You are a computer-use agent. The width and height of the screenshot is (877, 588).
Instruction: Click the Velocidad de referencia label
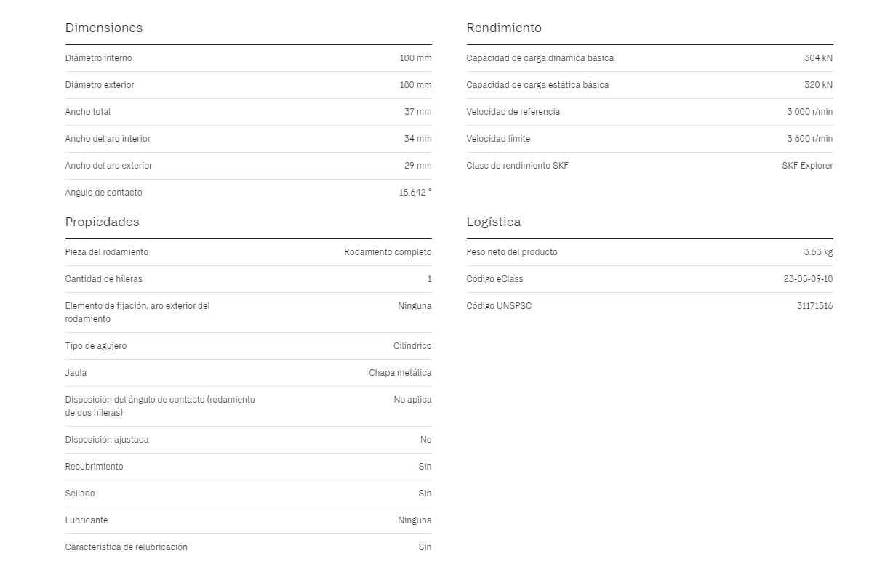pos(513,112)
